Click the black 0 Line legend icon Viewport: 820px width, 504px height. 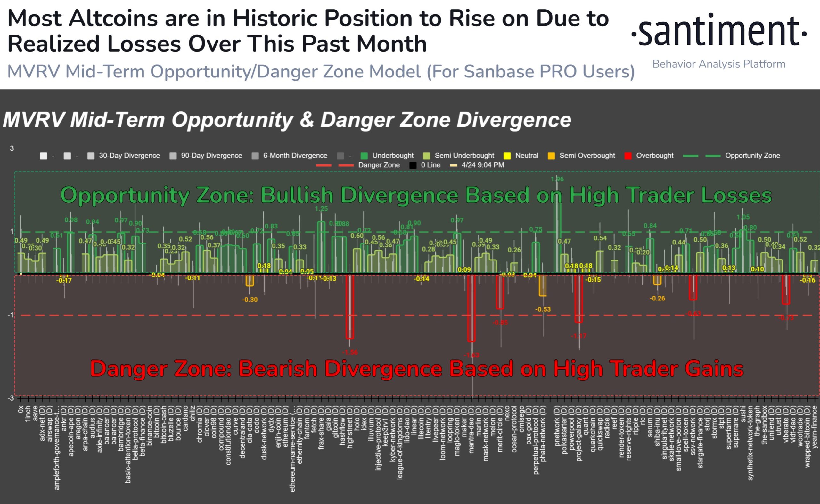pyautogui.click(x=413, y=165)
